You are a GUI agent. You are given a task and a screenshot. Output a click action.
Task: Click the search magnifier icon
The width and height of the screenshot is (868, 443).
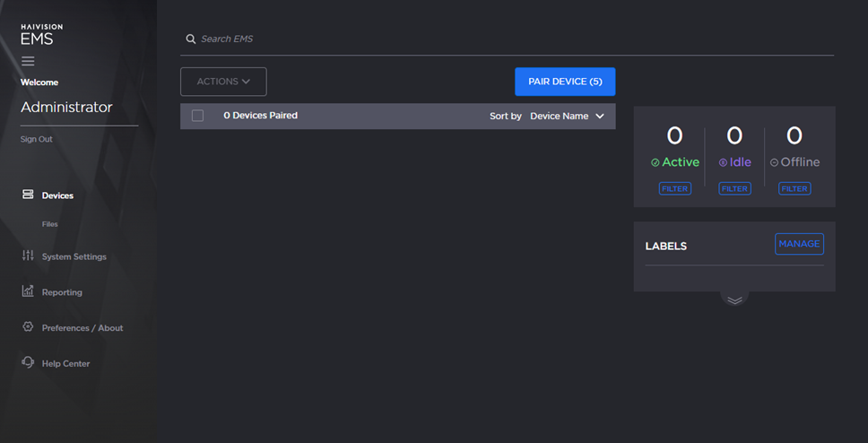click(x=191, y=39)
